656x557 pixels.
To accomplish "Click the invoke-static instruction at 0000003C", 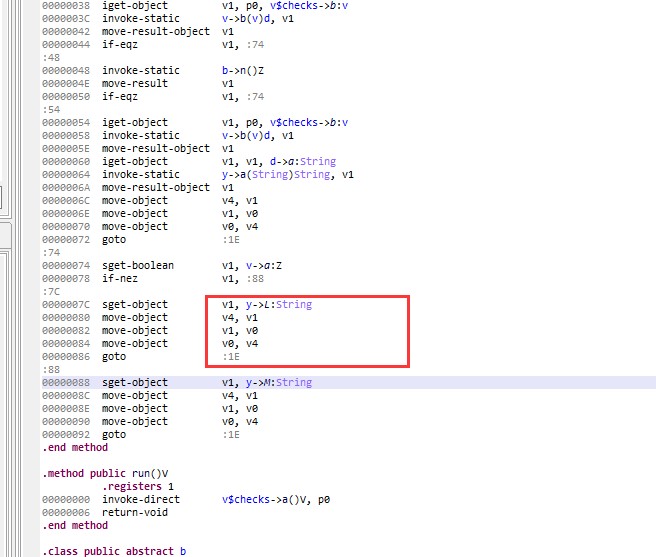I will point(141,18).
